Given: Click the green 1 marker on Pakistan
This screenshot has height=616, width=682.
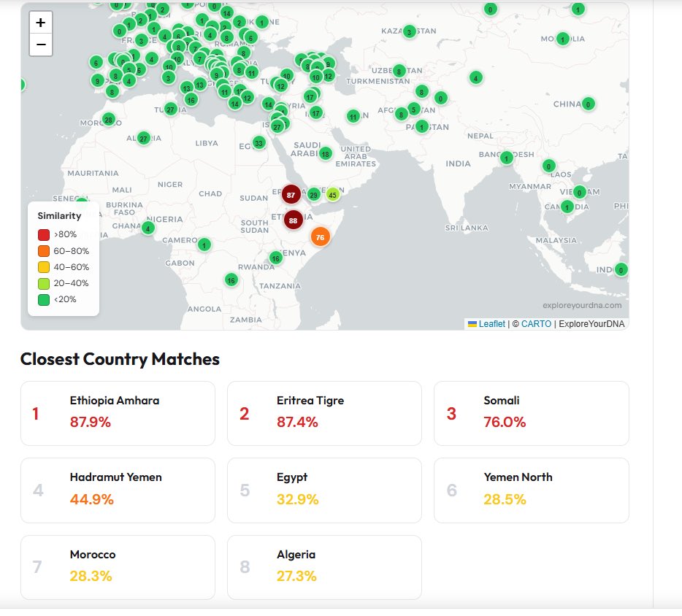Looking at the screenshot, I should coord(421,127).
